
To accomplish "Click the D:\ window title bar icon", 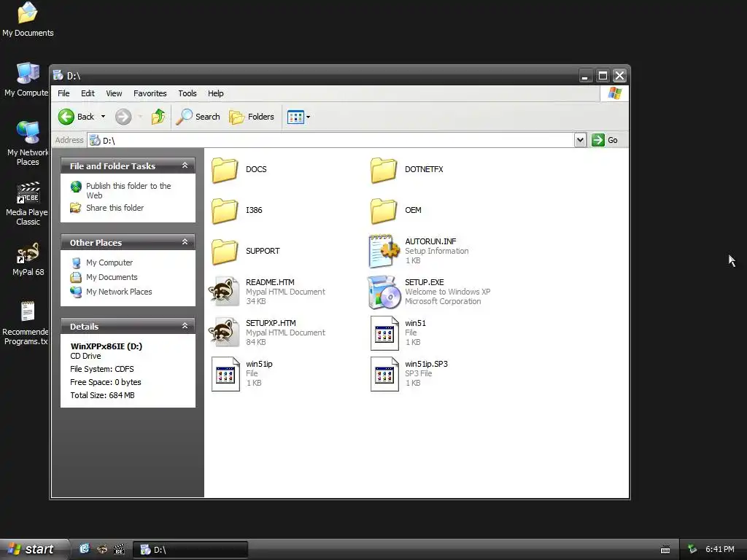I will coord(58,75).
